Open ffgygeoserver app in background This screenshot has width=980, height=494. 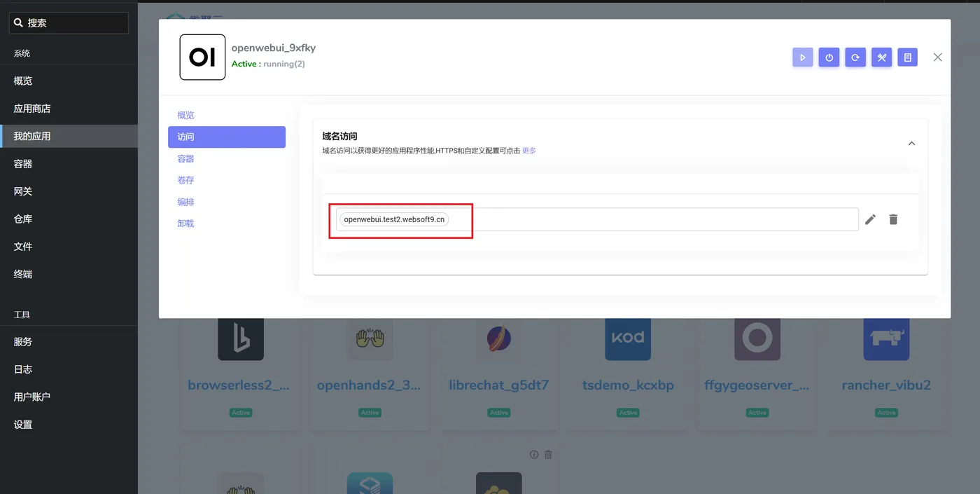click(x=757, y=385)
